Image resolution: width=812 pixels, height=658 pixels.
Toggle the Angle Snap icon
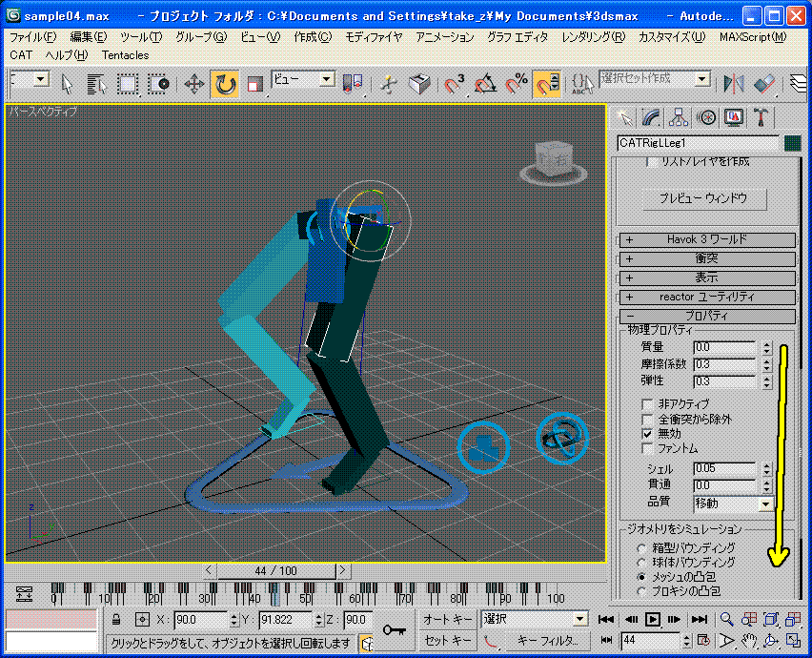485,84
